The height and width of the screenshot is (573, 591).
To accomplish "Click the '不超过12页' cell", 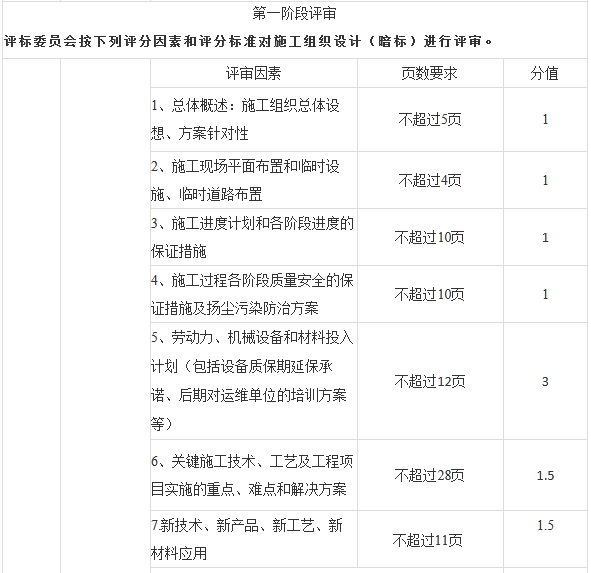I will coord(430,381).
